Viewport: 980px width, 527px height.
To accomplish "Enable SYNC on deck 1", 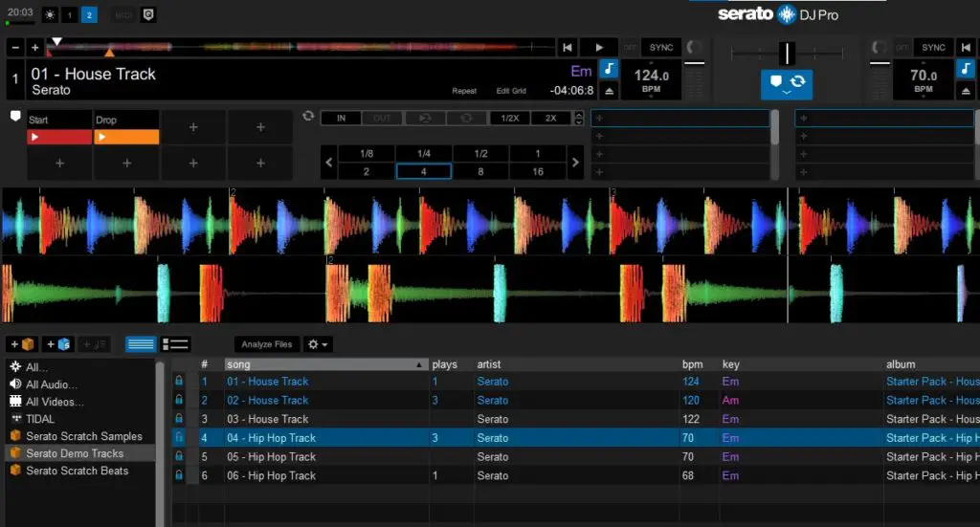I will click(660, 48).
